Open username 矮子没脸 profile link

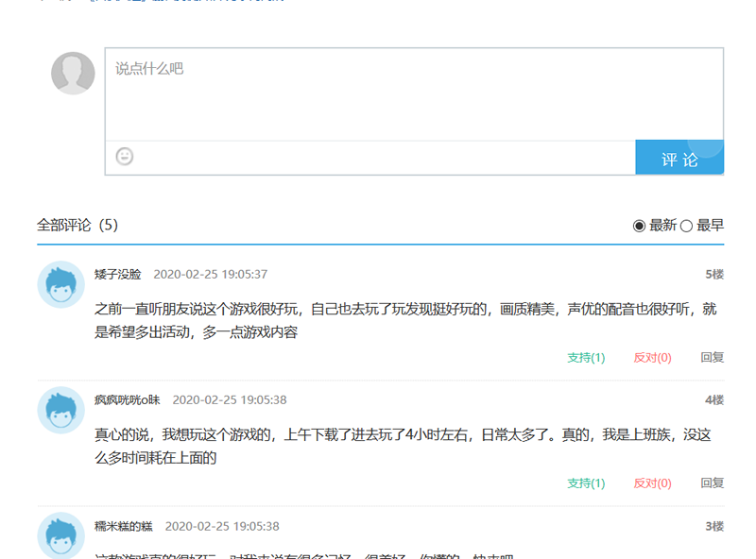(118, 275)
